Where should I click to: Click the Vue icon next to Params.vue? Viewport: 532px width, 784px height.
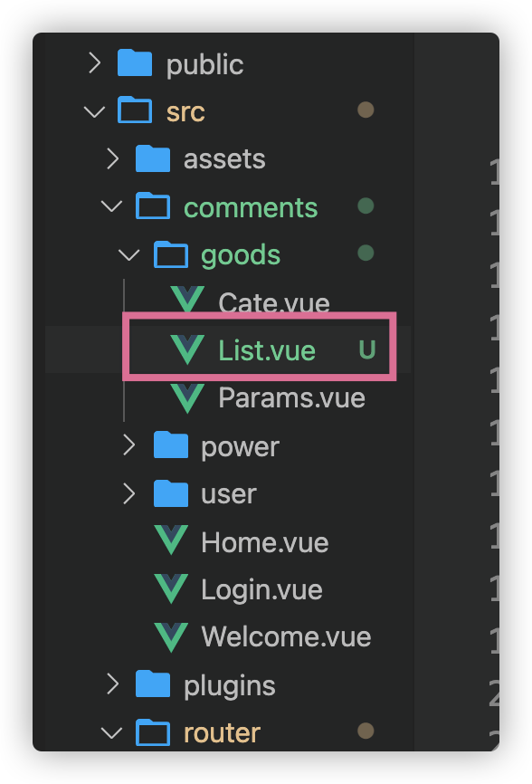pyautogui.click(x=187, y=398)
